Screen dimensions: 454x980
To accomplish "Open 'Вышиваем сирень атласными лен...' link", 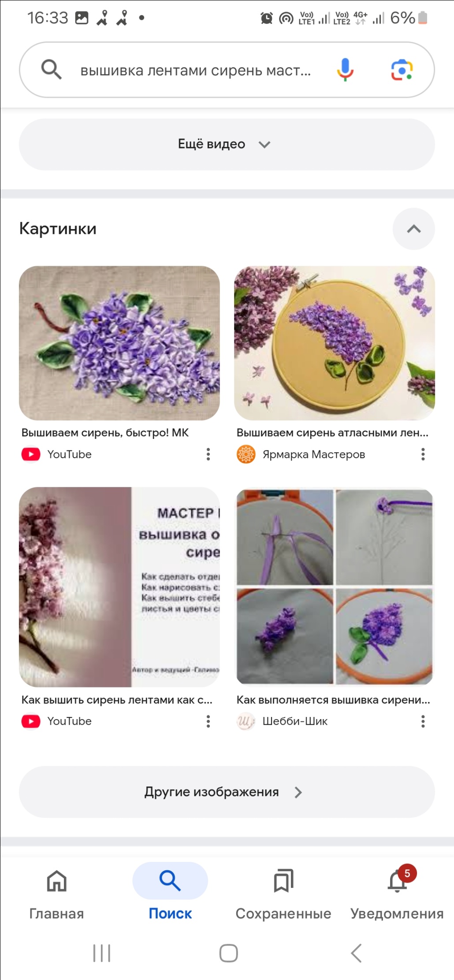I will tap(332, 433).
